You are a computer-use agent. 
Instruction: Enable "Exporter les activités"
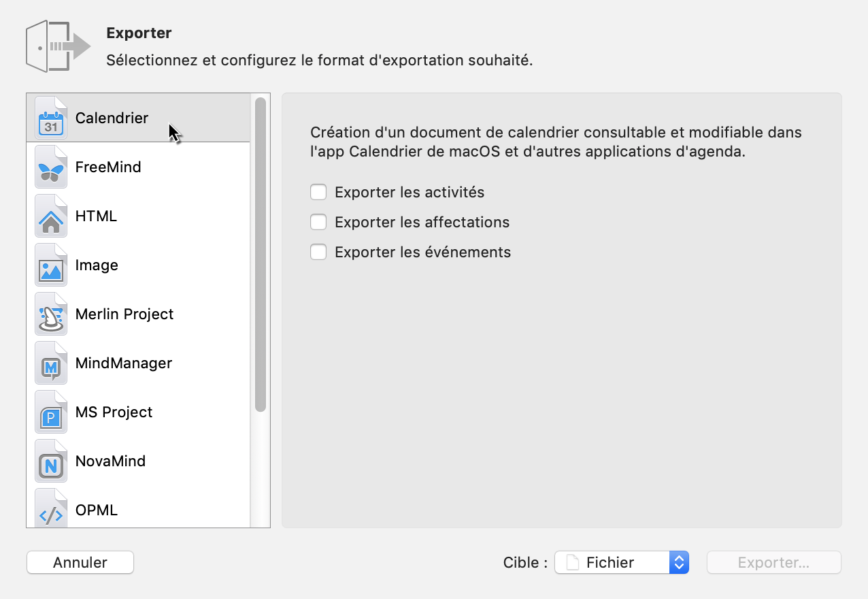(318, 192)
